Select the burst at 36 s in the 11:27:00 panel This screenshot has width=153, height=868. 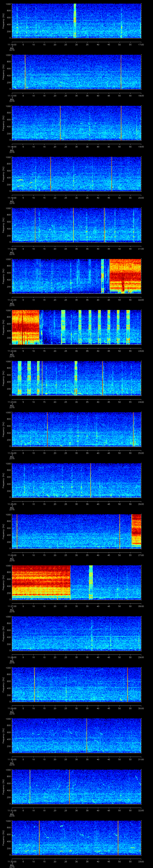click(91, 582)
